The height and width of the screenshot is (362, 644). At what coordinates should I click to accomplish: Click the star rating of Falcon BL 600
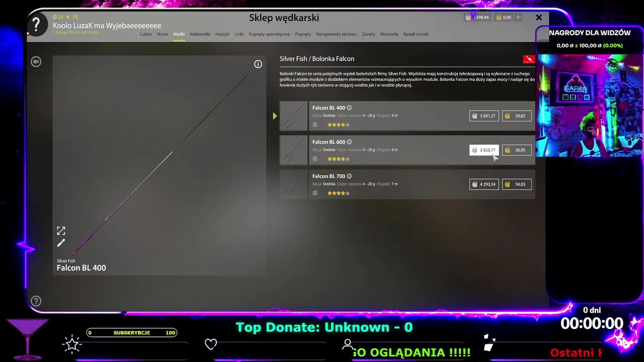[x=338, y=159]
